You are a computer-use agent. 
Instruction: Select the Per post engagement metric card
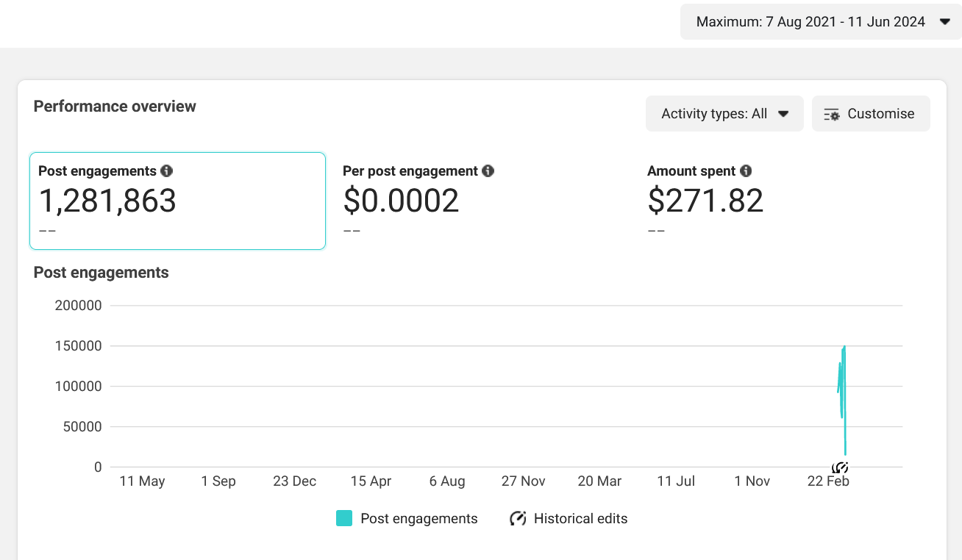[x=482, y=201]
